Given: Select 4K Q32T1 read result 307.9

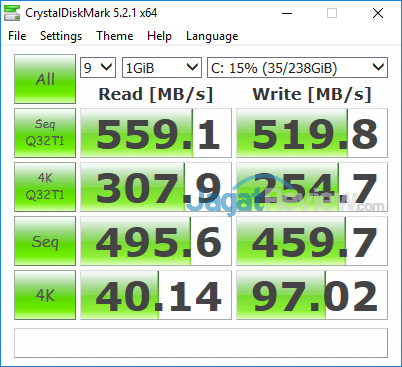Looking at the screenshot, I should (x=156, y=187).
